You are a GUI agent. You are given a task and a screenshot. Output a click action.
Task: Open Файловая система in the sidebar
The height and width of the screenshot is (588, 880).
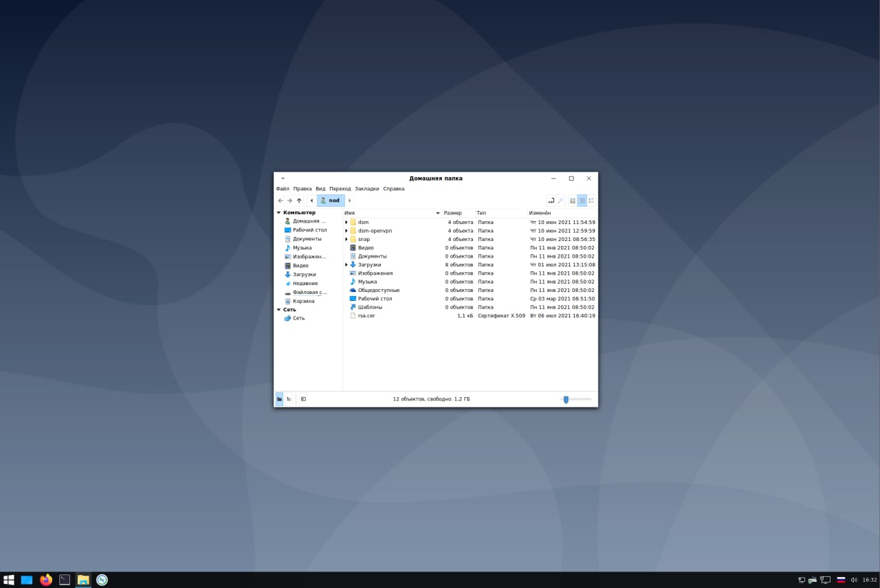click(x=305, y=293)
